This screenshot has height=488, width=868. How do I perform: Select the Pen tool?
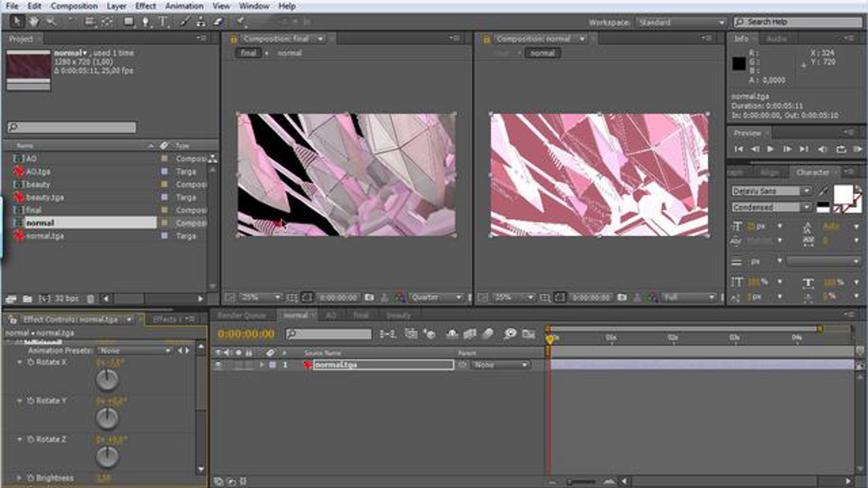[x=145, y=22]
